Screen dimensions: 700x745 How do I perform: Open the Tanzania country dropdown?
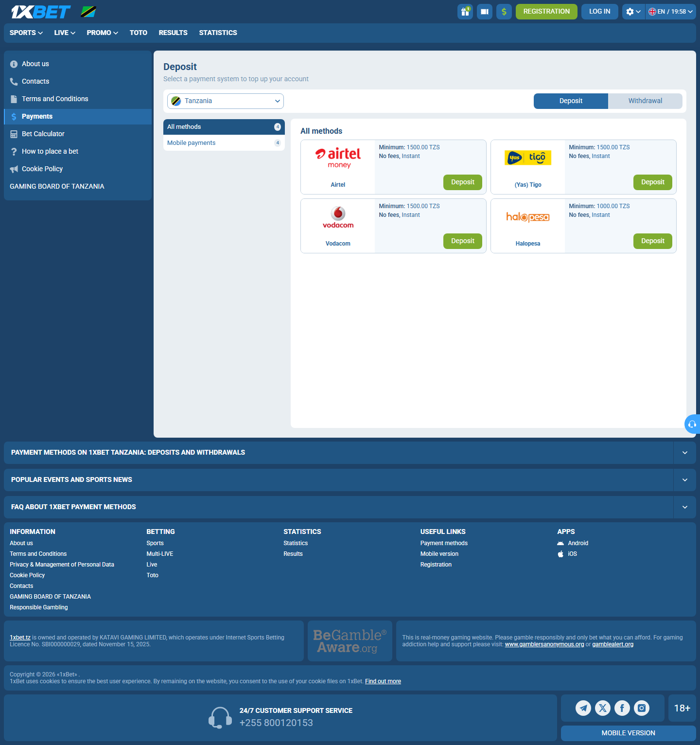226,101
